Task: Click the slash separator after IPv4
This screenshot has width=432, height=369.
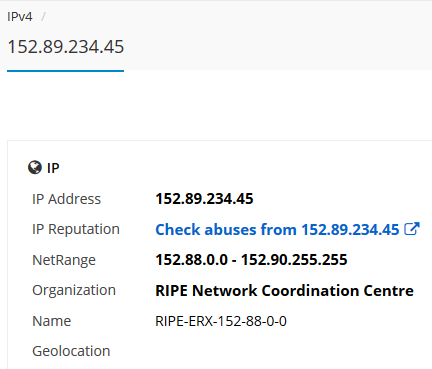Action: (x=43, y=16)
